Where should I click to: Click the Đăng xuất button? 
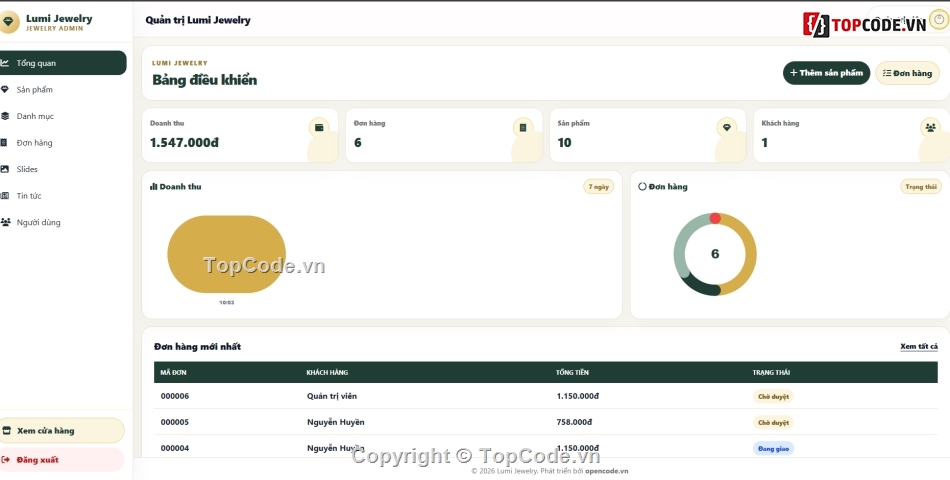coord(62,460)
